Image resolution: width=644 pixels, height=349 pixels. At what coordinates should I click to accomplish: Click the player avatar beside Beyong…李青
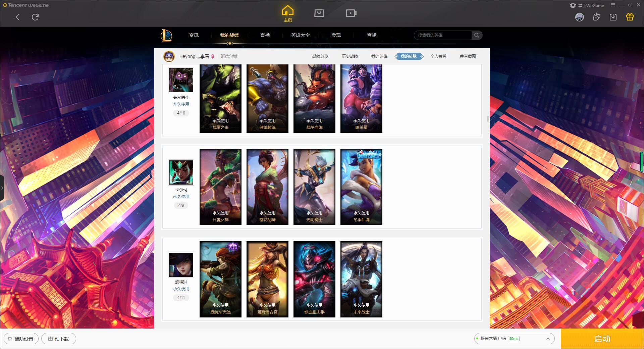(169, 56)
